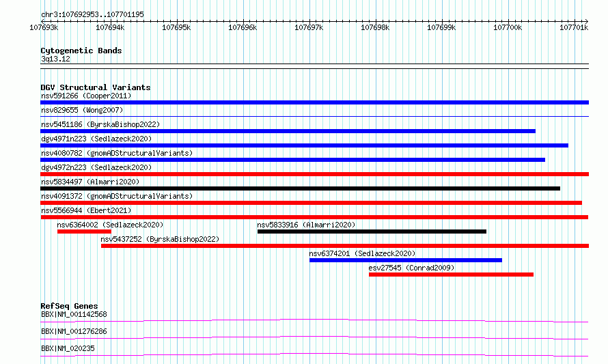Open the nsv6374201 (Sedlazeck2020) blue bar

tap(406, 260)
